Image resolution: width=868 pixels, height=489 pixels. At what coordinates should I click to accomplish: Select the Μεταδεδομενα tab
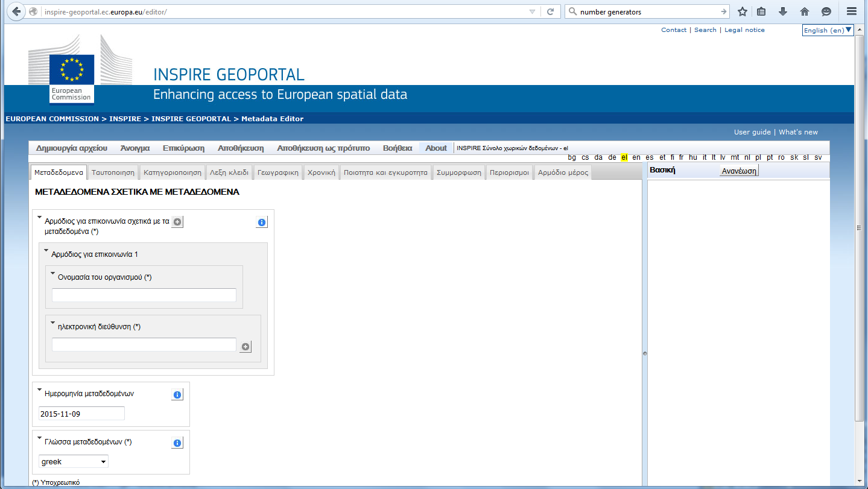pos(59,172)
